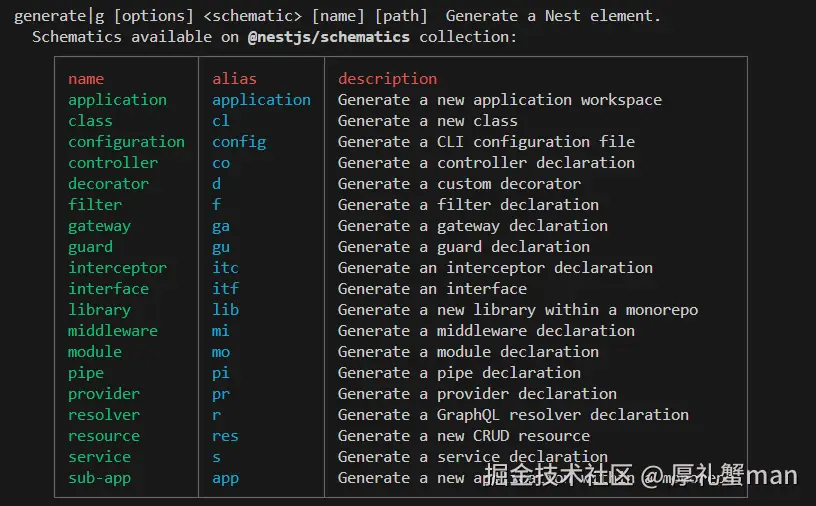The width and height of the screenshot is (816, 506).
Task: Select 'sub-app' in the name column
Action: (99, 478)
